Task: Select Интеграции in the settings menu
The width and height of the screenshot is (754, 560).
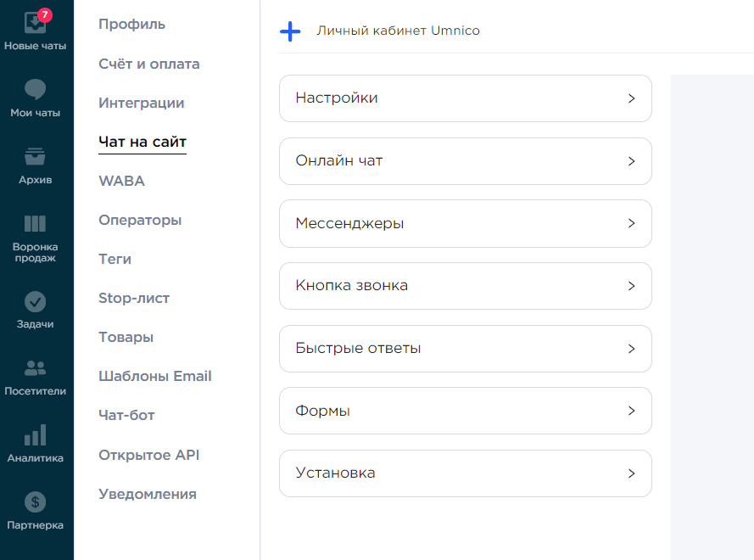Action: click(141, 104)
